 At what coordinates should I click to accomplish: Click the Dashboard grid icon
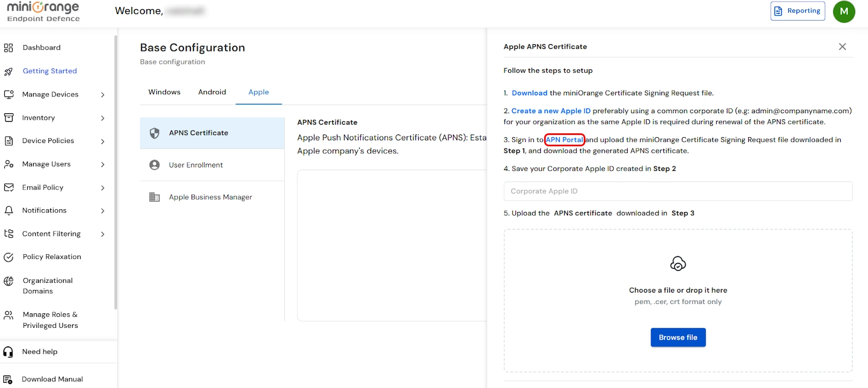(x=9, y=48)
